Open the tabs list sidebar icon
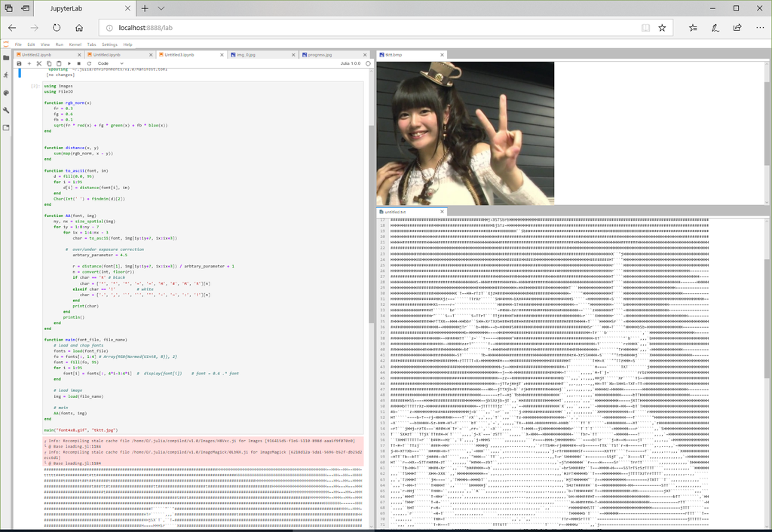Viewport: 772px width, 532px height. pyautogui.click(x=6, y=128)
